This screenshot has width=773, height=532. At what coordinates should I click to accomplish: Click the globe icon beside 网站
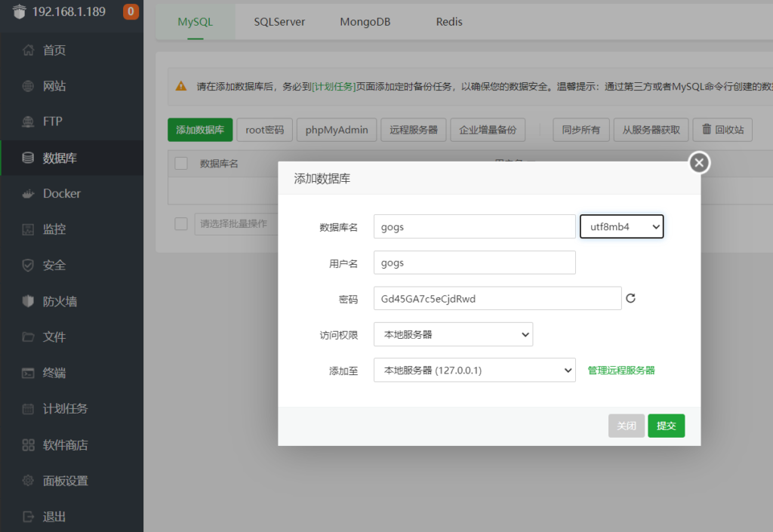(28, 86)
